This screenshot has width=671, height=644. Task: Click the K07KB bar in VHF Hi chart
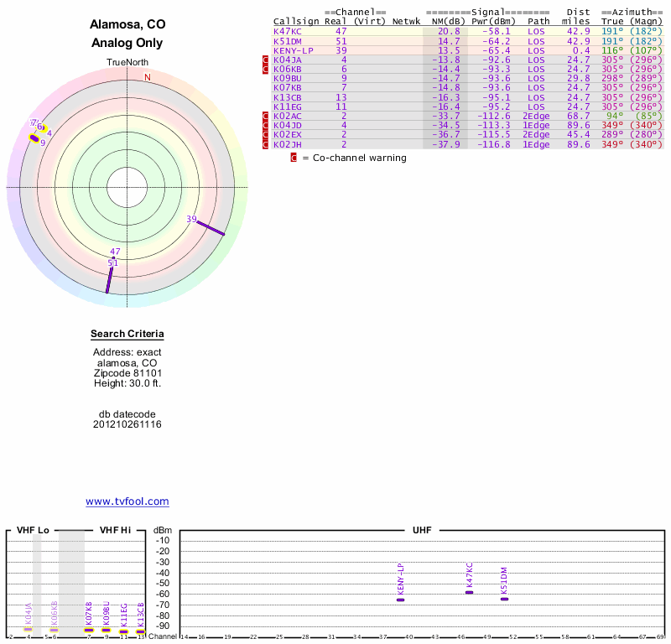click(x=88, y=630)
